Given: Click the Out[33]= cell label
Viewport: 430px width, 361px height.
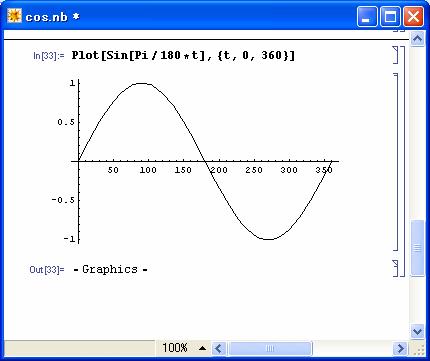Looking at the screenshot, I should click(47, 269).
